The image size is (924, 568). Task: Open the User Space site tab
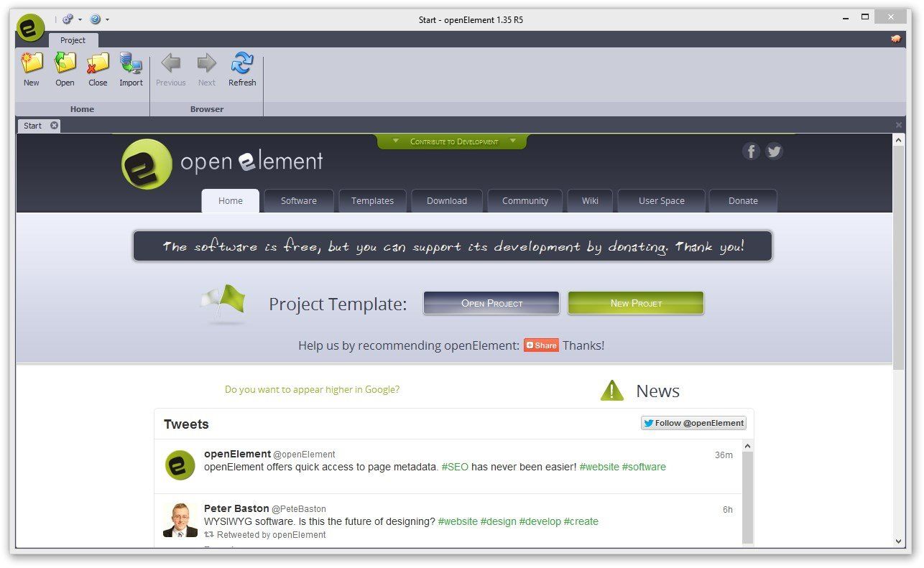[662, 201]
